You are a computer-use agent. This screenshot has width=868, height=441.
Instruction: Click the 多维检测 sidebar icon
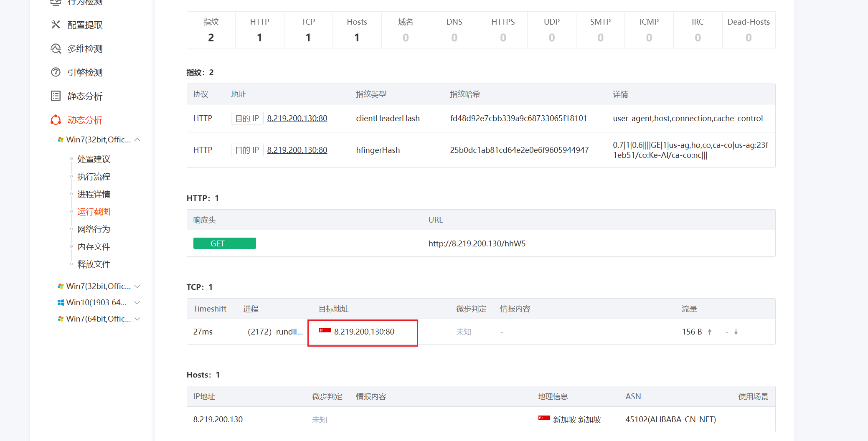click(56, 48)
